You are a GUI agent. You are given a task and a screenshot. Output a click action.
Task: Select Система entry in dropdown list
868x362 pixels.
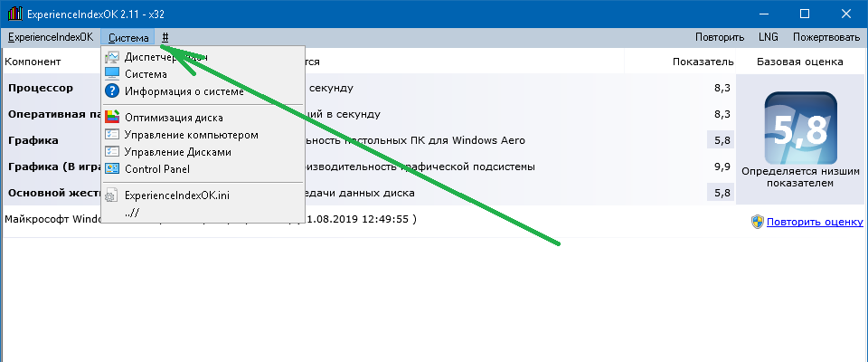(x=203, y=73)
